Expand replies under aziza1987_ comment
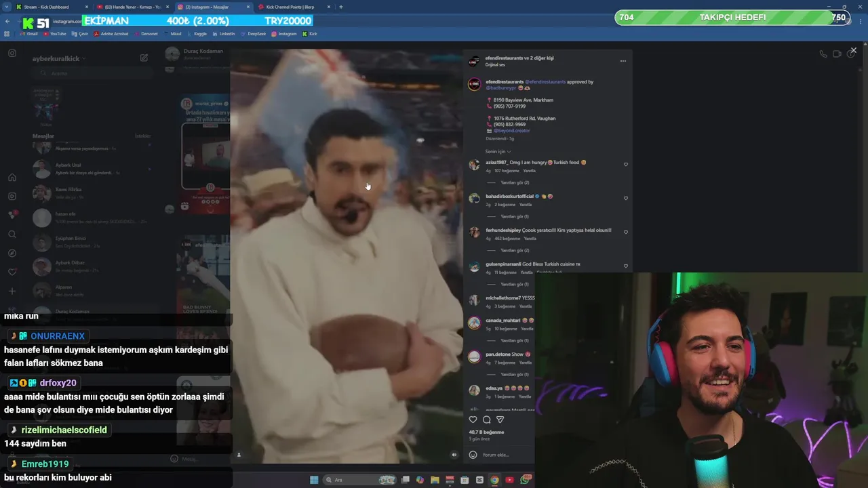This screenshot has height=488, width=868. coord(515,182)
